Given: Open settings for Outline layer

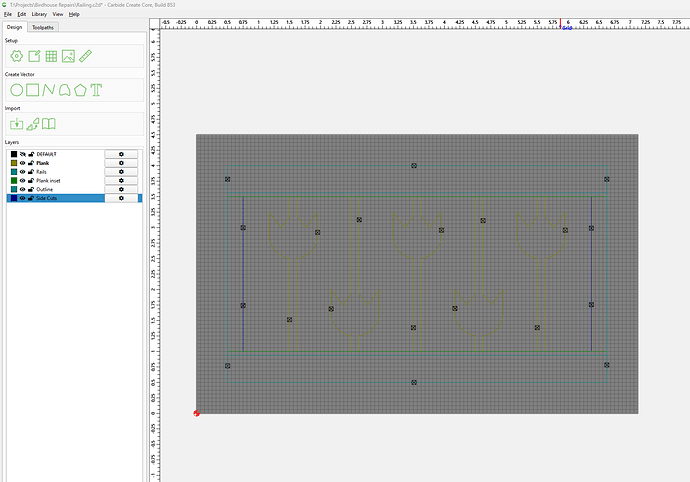Looking at the screenshot, I should click(x=121, y=189).
